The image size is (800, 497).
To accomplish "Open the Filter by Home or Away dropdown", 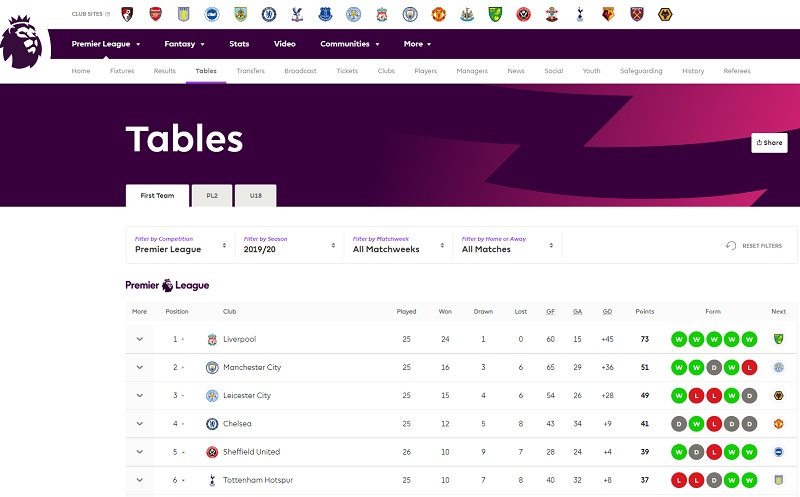I will point(507,245).
